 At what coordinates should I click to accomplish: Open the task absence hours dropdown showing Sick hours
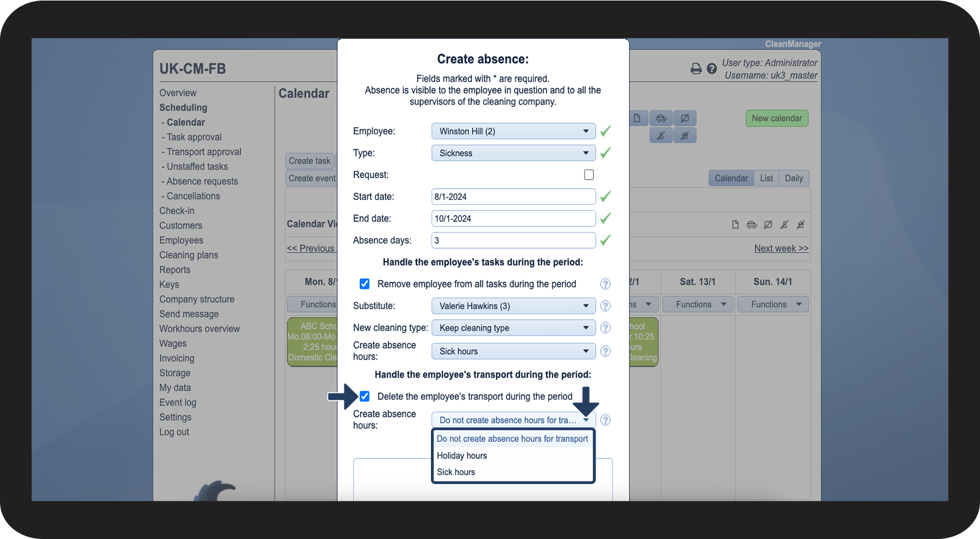point(514,351)
